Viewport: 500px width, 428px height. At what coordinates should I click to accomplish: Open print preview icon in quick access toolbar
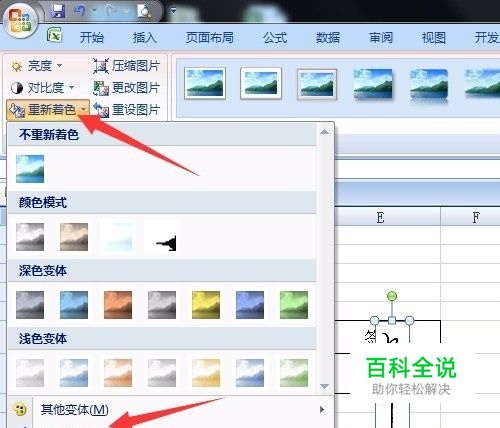(x=144, y=11)
